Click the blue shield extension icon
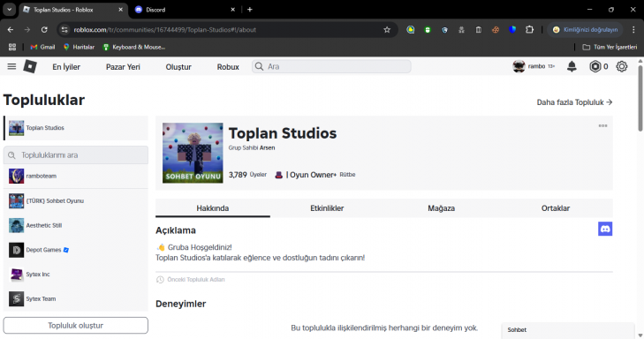This screenshot has width=644, height=339. (x=512, y=29)
